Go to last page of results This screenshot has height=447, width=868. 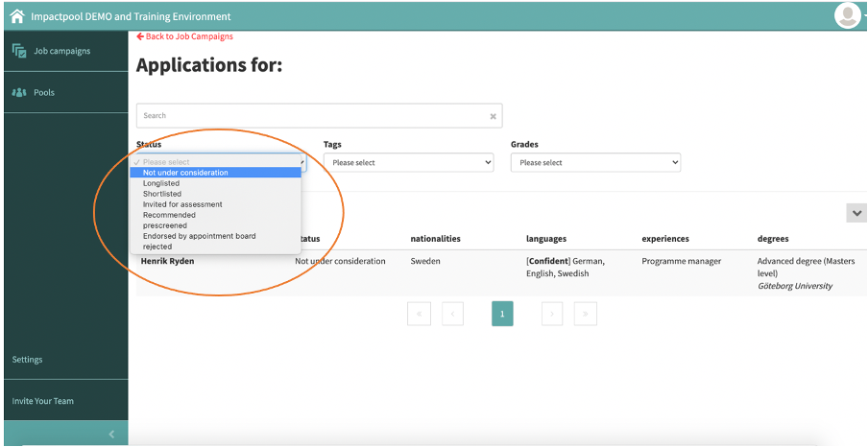(585, 314)
